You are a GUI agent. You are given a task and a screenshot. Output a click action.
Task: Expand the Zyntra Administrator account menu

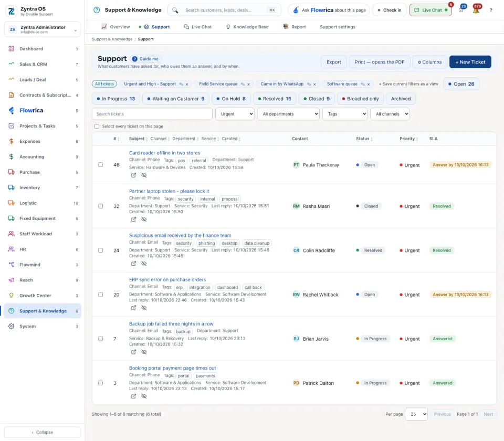43,29
